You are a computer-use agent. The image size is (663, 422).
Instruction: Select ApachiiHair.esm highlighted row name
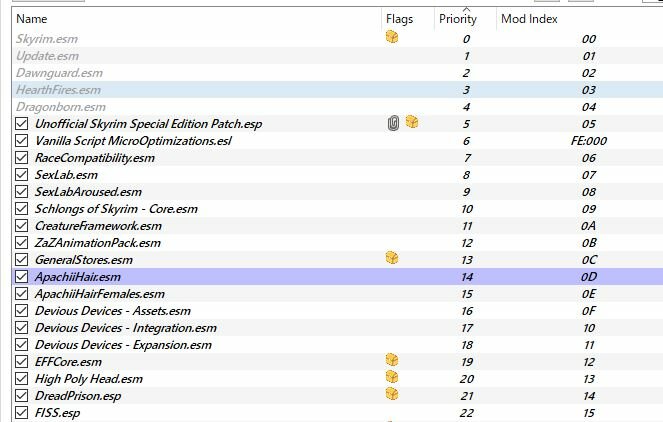(x=78, y=277)
